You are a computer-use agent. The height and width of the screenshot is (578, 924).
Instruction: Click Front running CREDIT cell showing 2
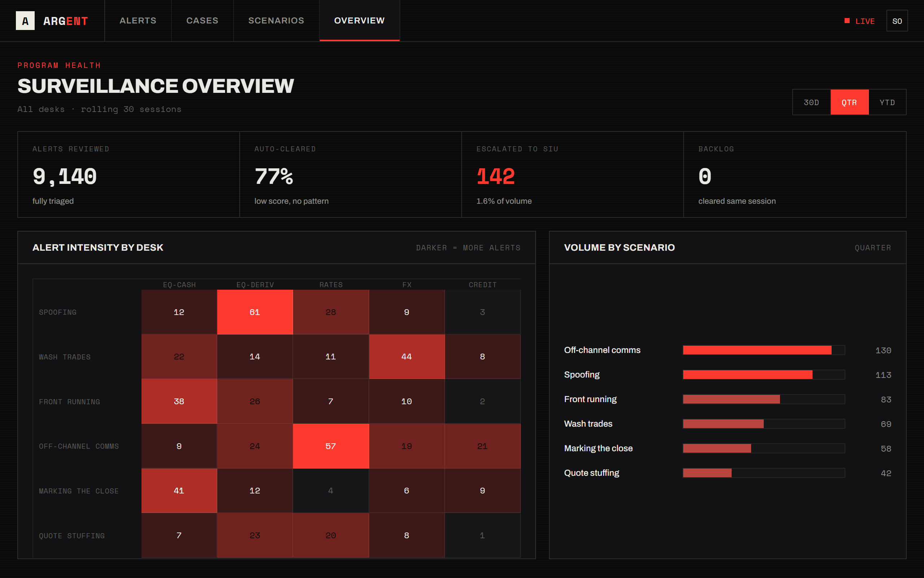coord(483,401)
